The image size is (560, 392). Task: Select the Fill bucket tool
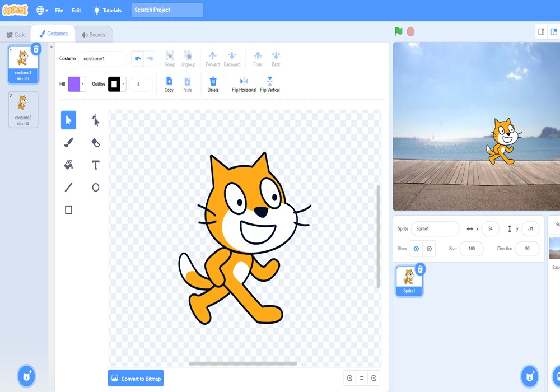coord(68,165)
